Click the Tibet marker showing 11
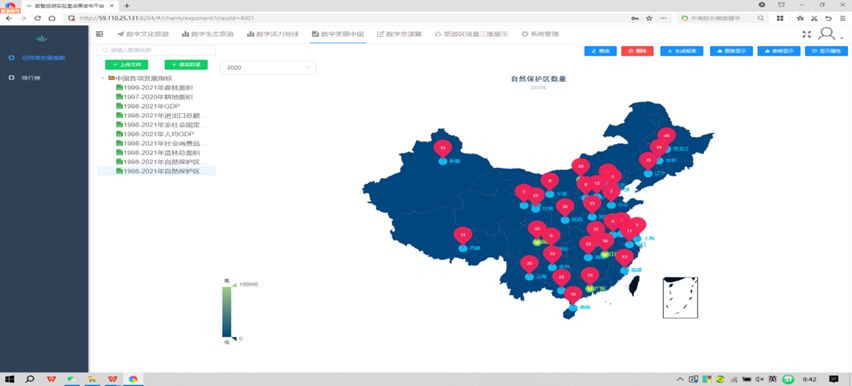The height and width of the screenshot is (386, 852). [x=463, y=235]
